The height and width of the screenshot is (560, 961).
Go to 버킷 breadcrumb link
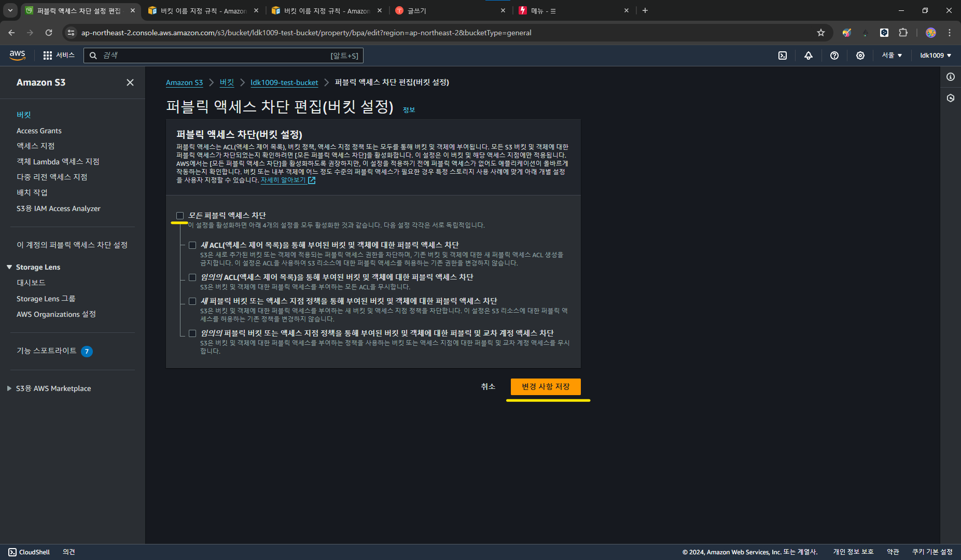point(227,82)
